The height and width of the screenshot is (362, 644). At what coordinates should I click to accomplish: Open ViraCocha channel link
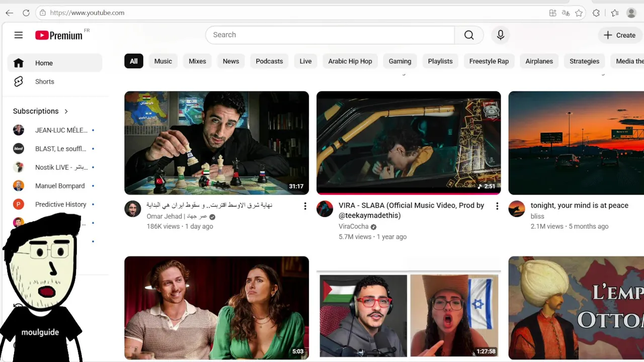click(x=354, y=226)
